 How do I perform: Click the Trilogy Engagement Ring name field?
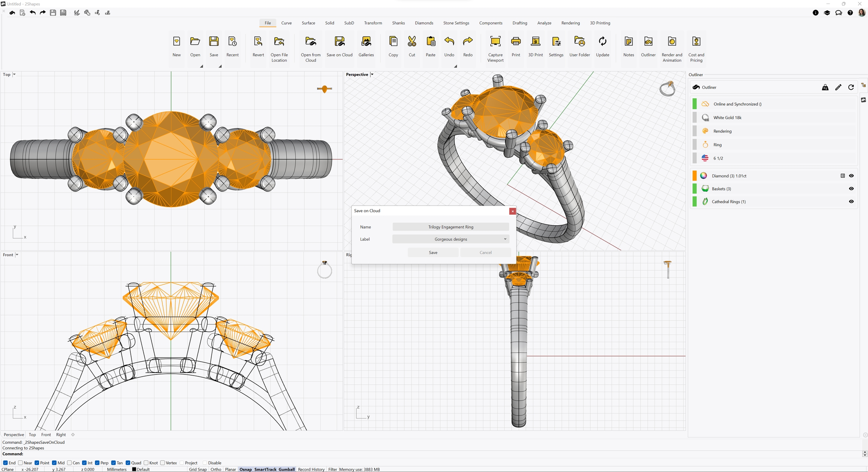451,227
